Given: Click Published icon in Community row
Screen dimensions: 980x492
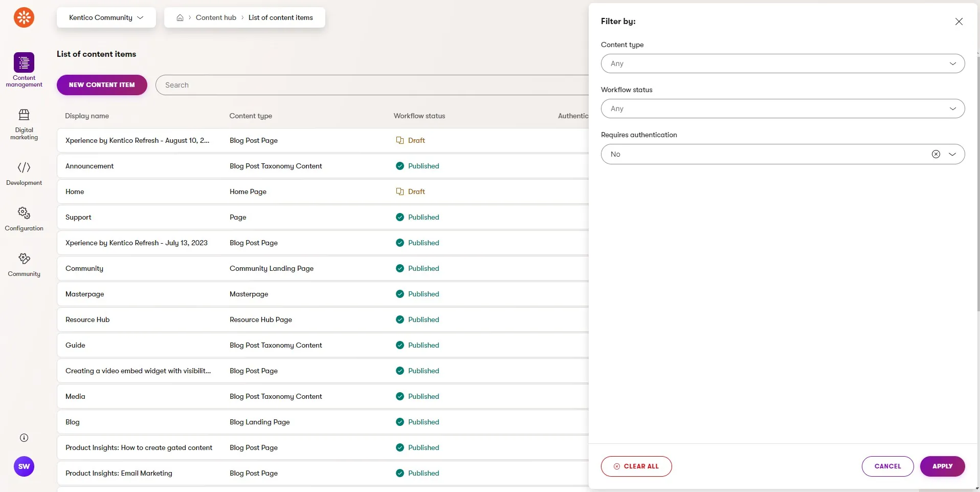Looking at the screenshot, I should coord(400,268).
